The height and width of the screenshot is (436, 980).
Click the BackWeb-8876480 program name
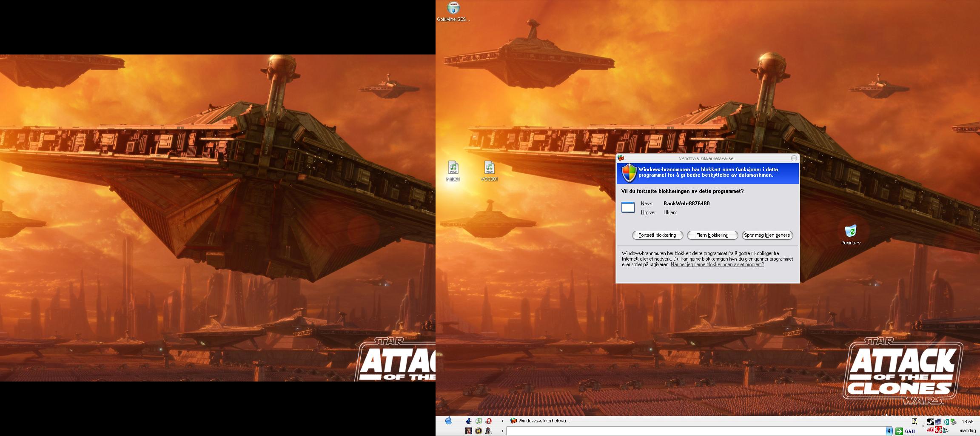[x=687, y=204]
